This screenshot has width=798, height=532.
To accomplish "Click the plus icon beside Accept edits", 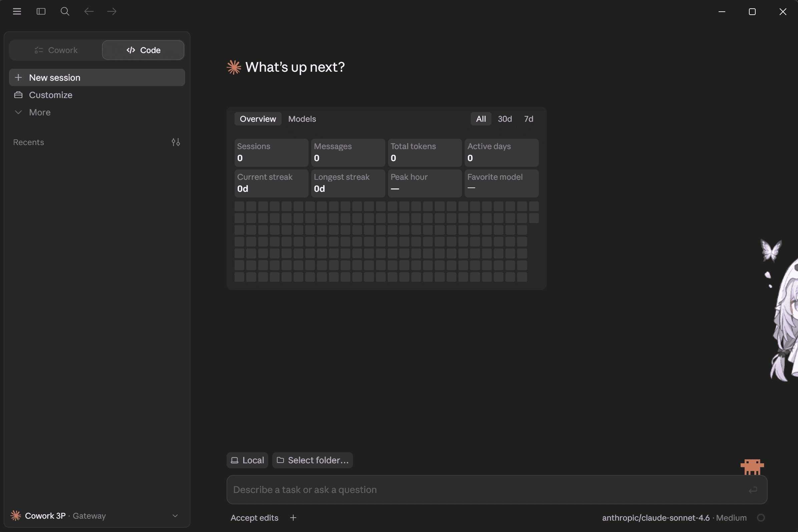I will coord(294,518).
